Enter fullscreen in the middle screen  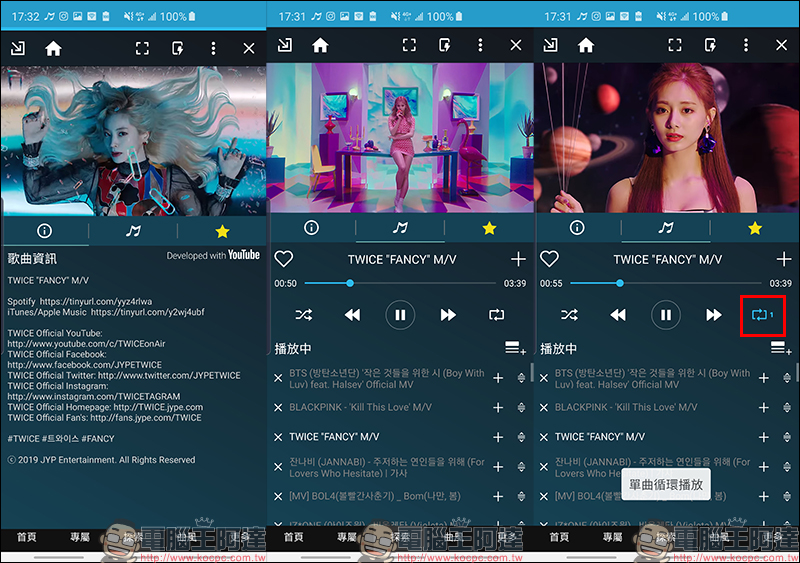(x=409, y=45)
